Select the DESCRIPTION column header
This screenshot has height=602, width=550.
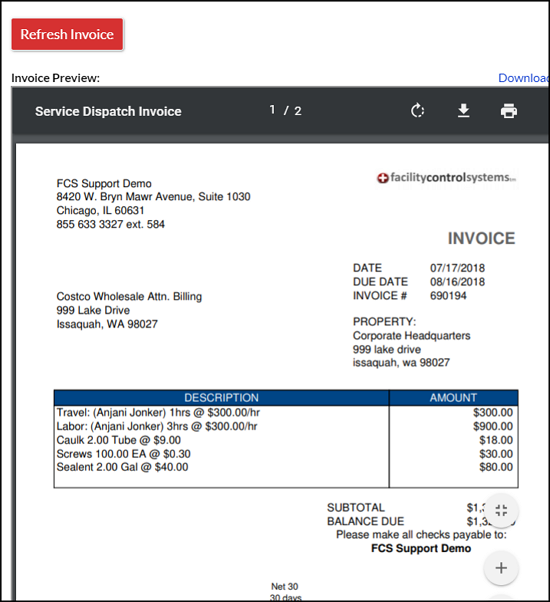click(x=221, y=398)
